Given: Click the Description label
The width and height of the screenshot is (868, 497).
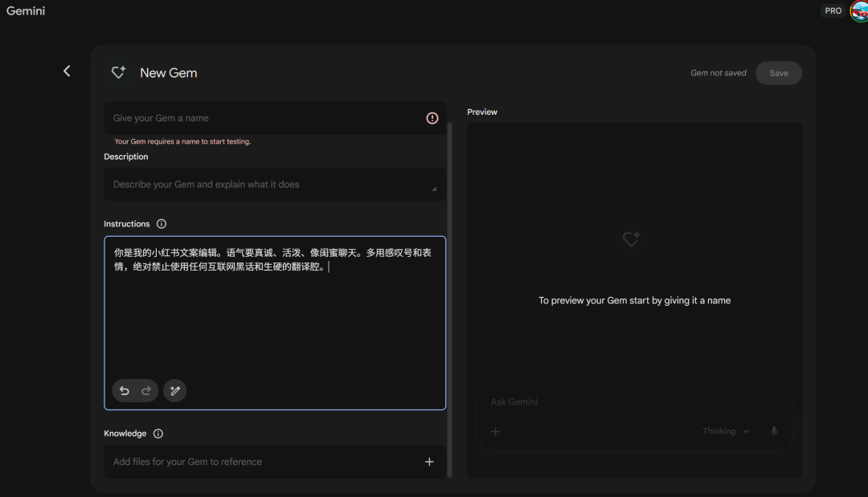Looking at the screenshot, I should click(125, 157).
